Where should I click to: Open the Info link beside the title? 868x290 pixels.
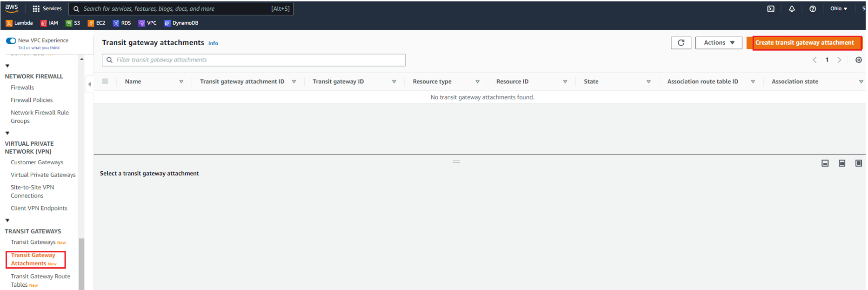(213, 43)
